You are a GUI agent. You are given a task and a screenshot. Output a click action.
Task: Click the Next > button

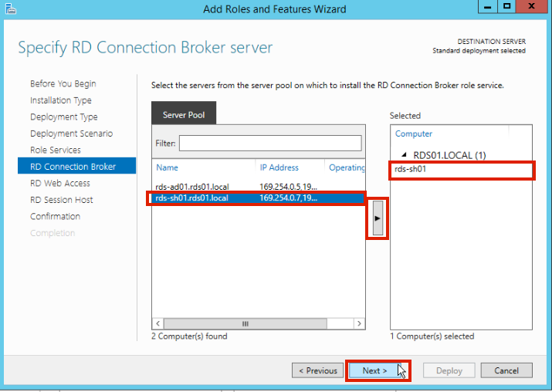point(374,370)
